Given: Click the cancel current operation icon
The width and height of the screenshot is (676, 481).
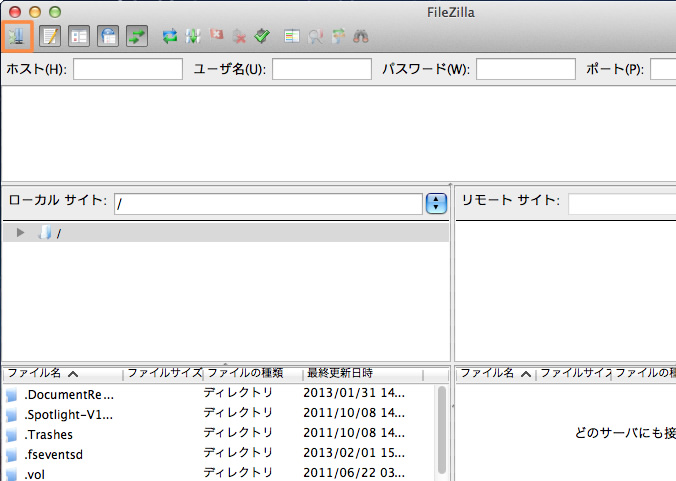Looking at the screenshot, I should (216, 36).
